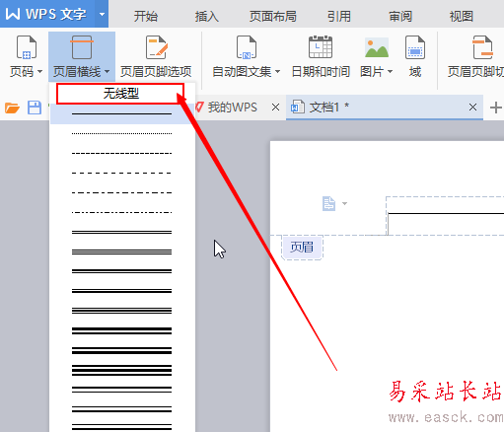Close the 我的WPS tab
Viewport: 504px width, 432px height.
[x=275, y=108]
